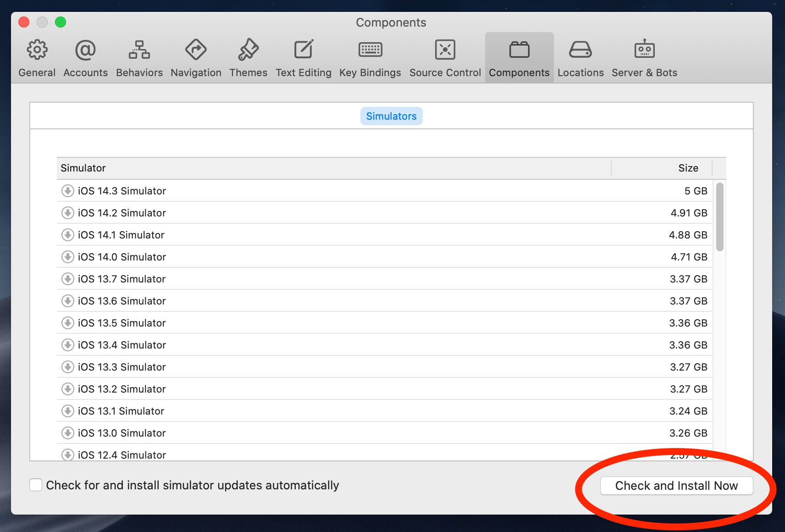Viewport: 785px width, 532px height.
Task: Download the iOS 13.2 Simulator
Action: pos(68,389)
